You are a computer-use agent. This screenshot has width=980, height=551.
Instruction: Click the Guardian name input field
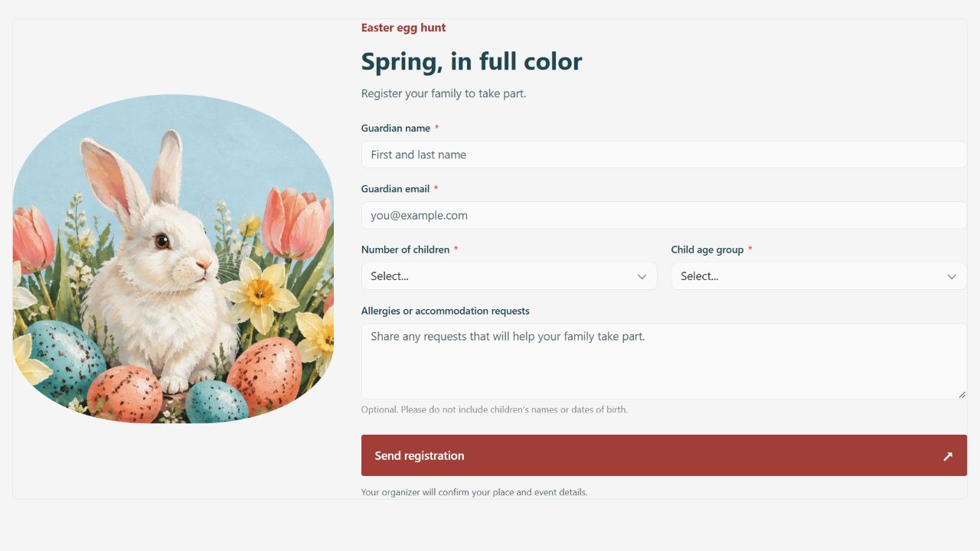click(x=664, y=155)
